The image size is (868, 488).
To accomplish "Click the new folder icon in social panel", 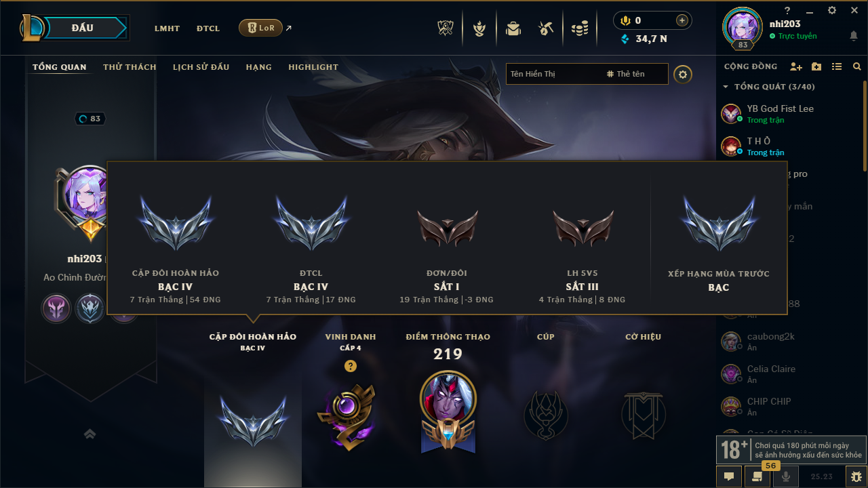I will (816, 66).
